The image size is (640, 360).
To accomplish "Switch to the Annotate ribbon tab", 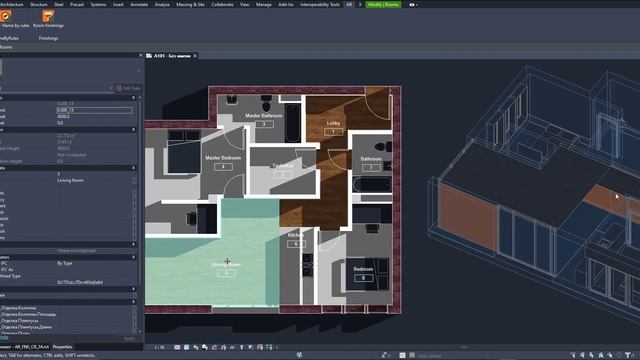I will click(139, 4).
